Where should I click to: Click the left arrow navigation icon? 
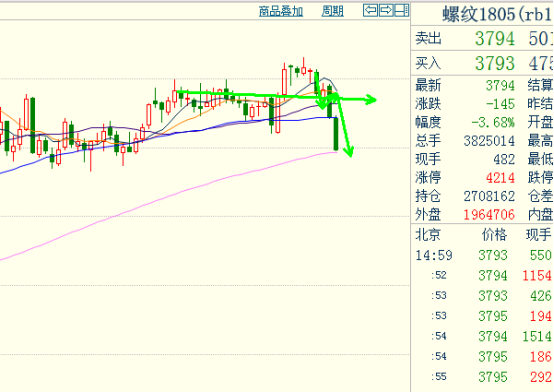pyautogui.click(x=370, y=10)
